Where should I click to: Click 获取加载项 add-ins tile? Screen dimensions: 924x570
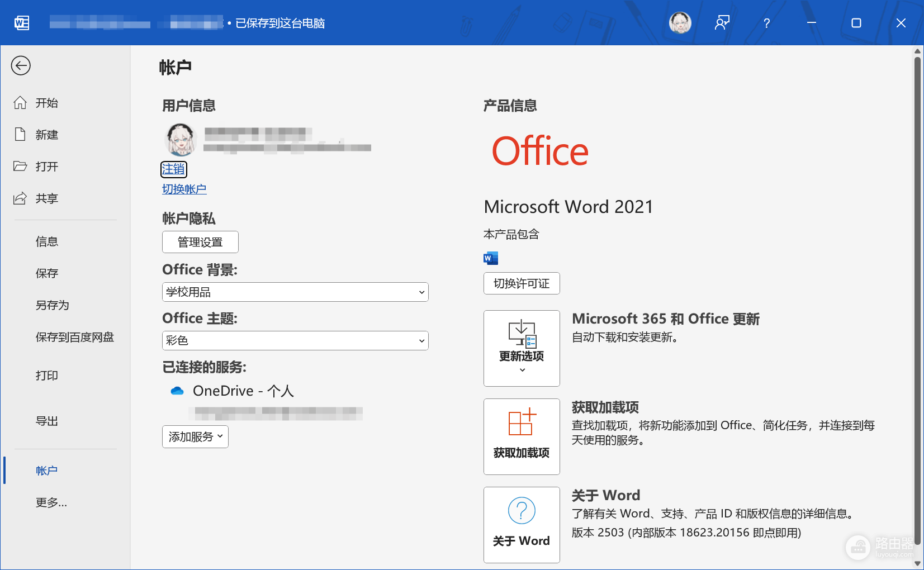[522, 436]
